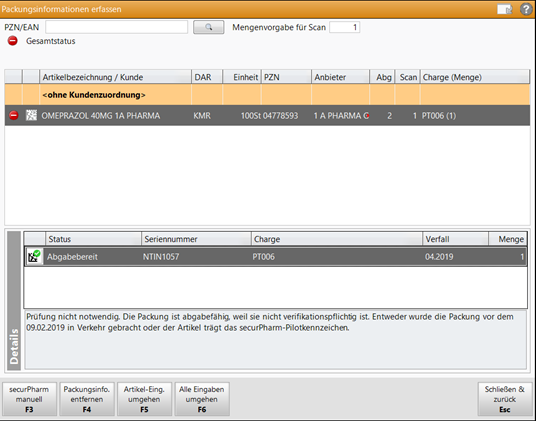Click the red Gesamtstatus status icon
Screen dimensions: 536x421
click(13, 41)
